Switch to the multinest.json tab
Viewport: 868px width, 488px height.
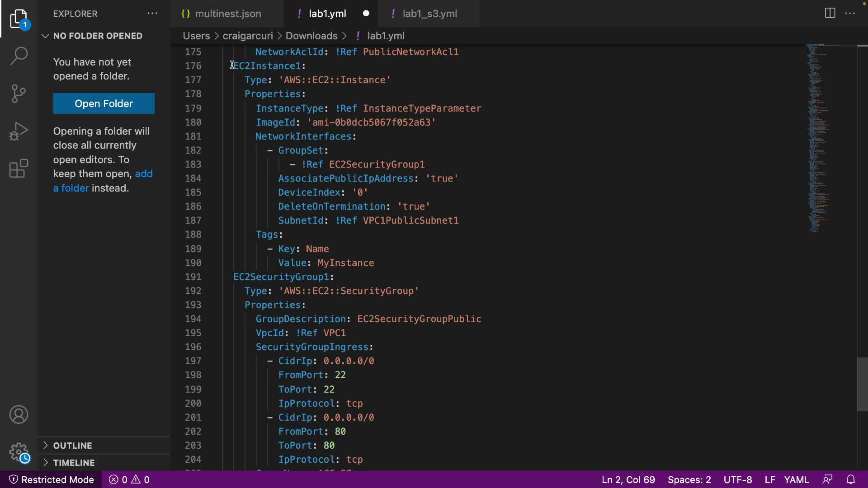[x=227, y=14]
